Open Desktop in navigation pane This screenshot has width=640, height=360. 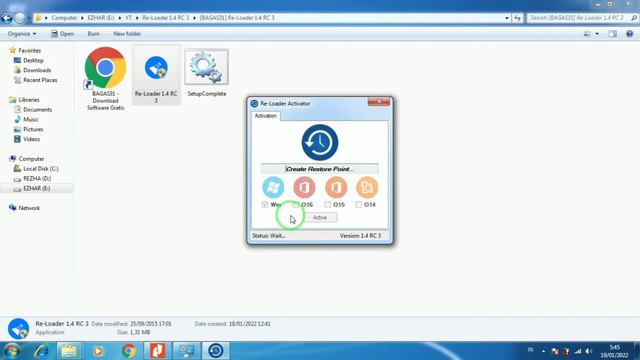point(33,60)
